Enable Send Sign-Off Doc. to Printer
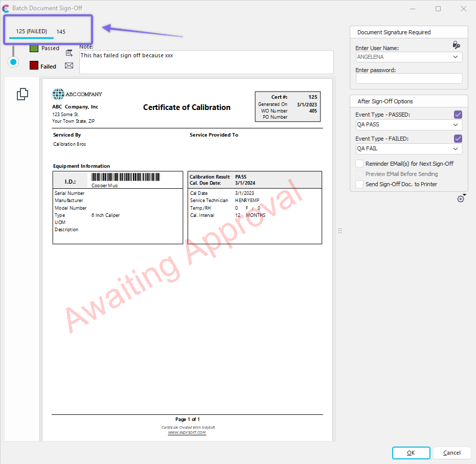 click(x=360, y=184)
